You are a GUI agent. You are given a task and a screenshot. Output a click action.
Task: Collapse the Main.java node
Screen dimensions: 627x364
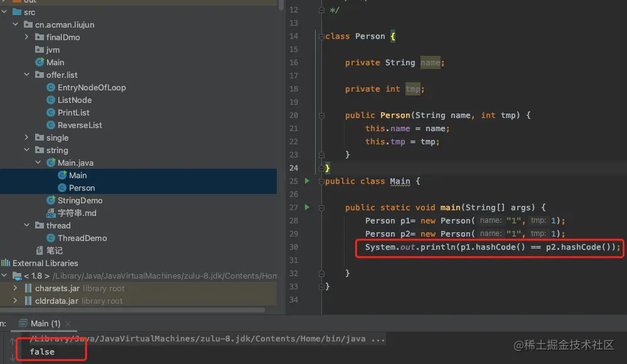point(38,163)
